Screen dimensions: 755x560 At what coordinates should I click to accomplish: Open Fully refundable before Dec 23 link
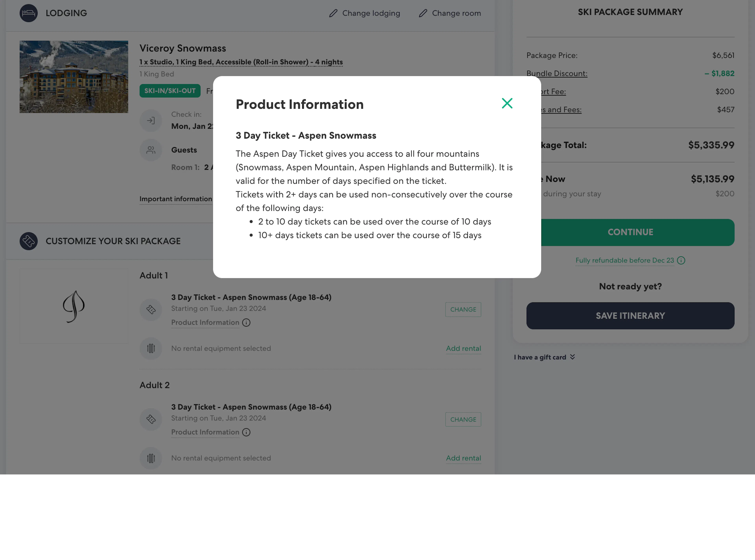624,260
